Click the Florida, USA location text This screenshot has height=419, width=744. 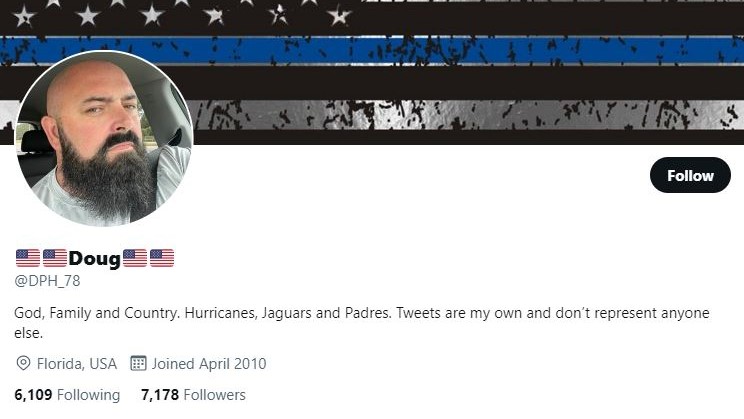pyautogui.click(x=77, y=363)
